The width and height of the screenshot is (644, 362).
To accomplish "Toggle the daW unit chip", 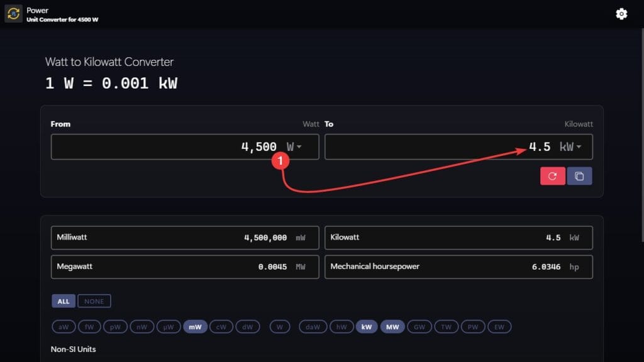I will pos(313,327).
